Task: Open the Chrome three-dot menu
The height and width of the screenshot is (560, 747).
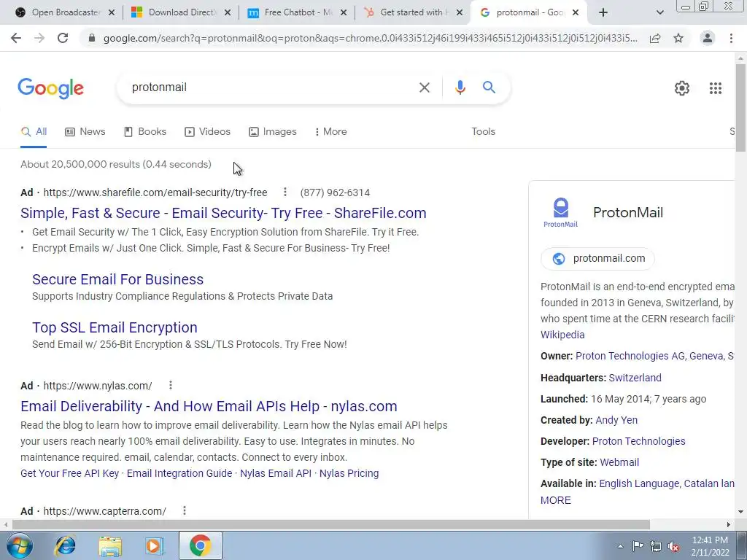Action: (x=731, y=38)
